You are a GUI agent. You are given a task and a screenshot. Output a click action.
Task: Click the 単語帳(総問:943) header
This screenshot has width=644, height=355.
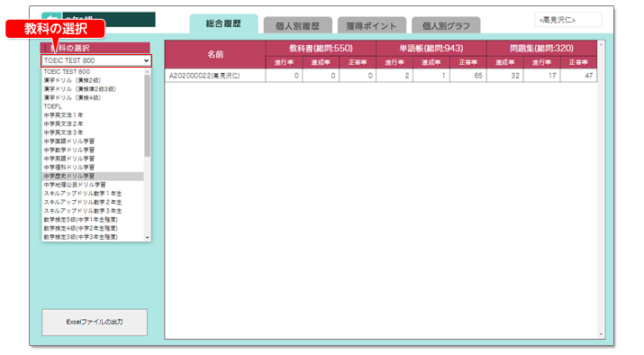[x=431, y=49]
